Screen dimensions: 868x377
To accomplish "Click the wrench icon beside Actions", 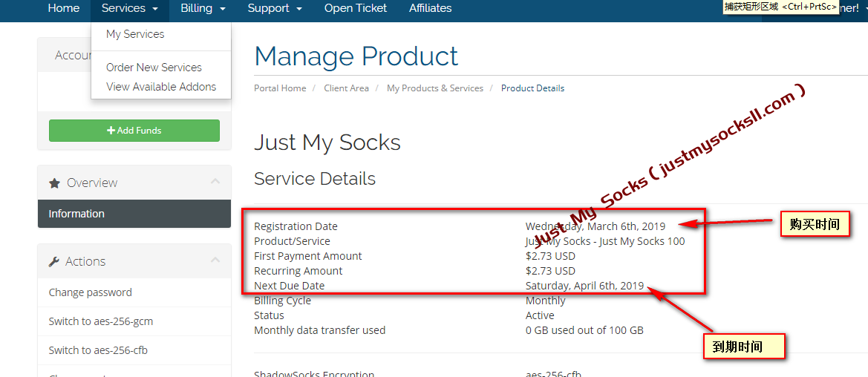I will coord(54,261).
